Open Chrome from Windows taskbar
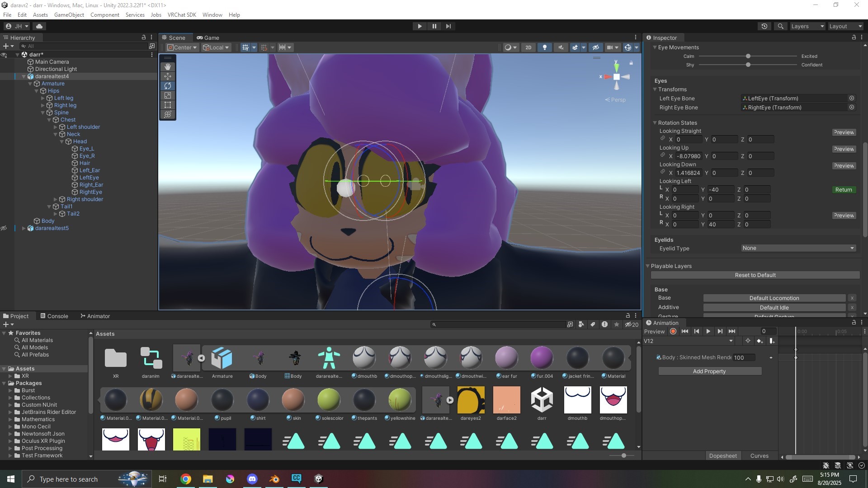 [x=186, y=479]
